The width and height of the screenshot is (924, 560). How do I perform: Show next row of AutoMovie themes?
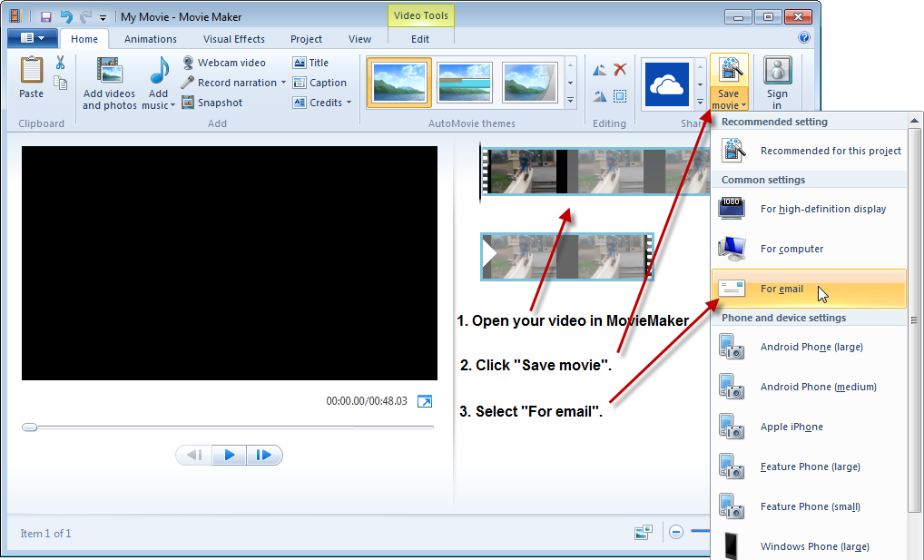click(570, 84)
